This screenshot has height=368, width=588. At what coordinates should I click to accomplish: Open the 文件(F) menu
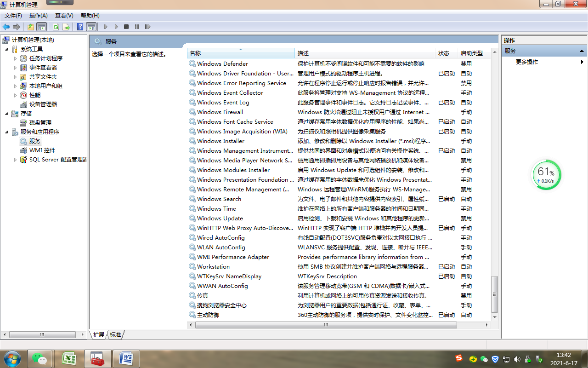pyautogui.click(x=13, y=16)
